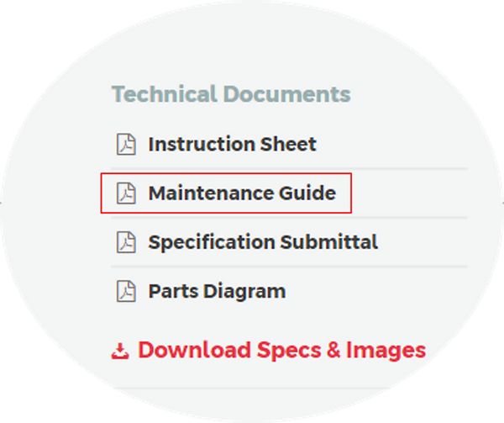Open the Specification Submittal document
The height and width of the screenshot is (423, 504).
(x=263, y=242)
